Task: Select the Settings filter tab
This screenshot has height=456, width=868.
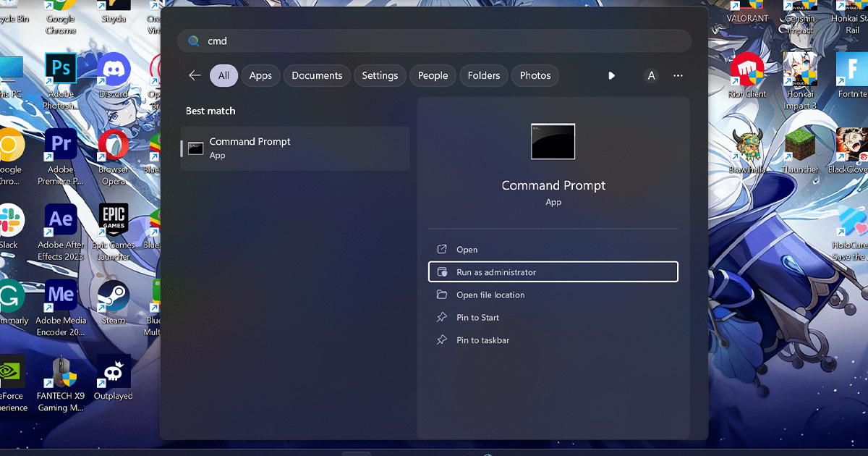Action: [x=380, y=75]
